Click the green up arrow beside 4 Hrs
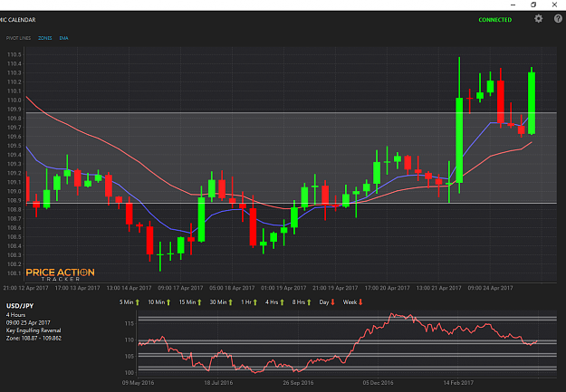Viewport: 566px width, 392px height. point(283,302)
